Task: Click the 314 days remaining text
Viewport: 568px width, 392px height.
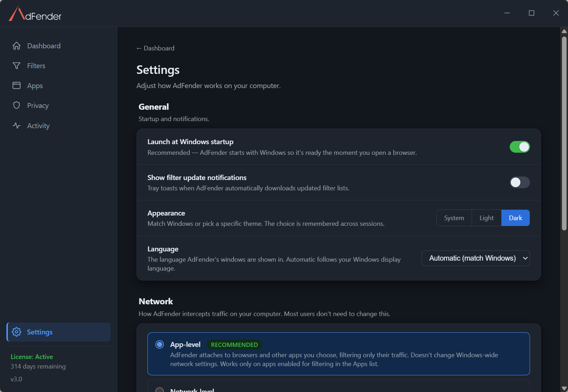Action: click(38, 366)
